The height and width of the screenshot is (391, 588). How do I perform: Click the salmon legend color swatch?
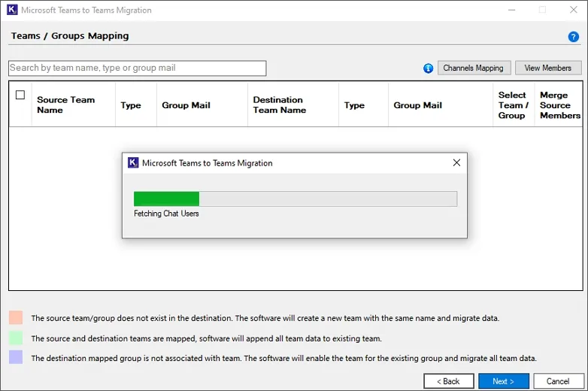(x=16, y=317)
